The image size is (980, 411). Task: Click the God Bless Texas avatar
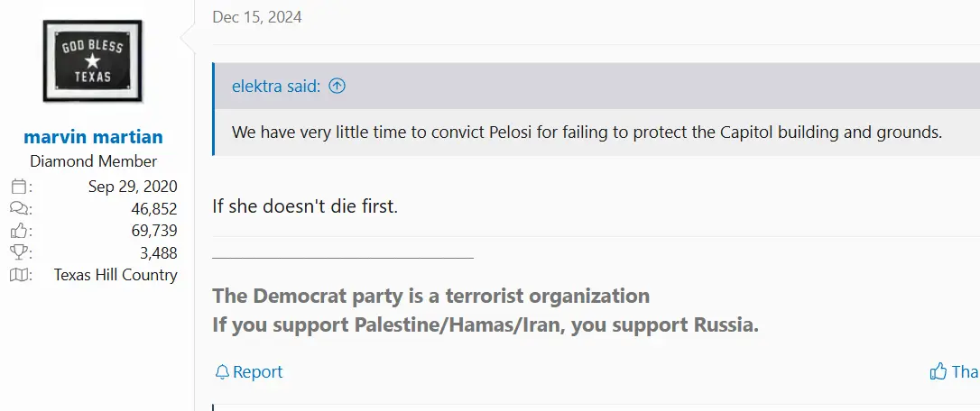[x=93, y=61]
